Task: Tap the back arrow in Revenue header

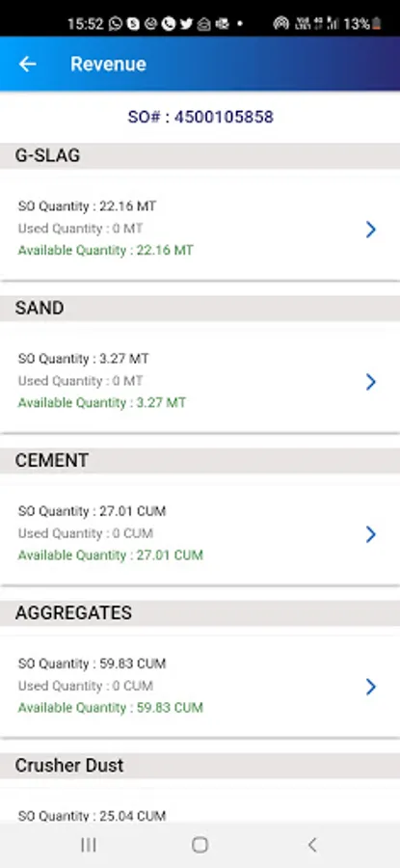Action: pos(27,65)
